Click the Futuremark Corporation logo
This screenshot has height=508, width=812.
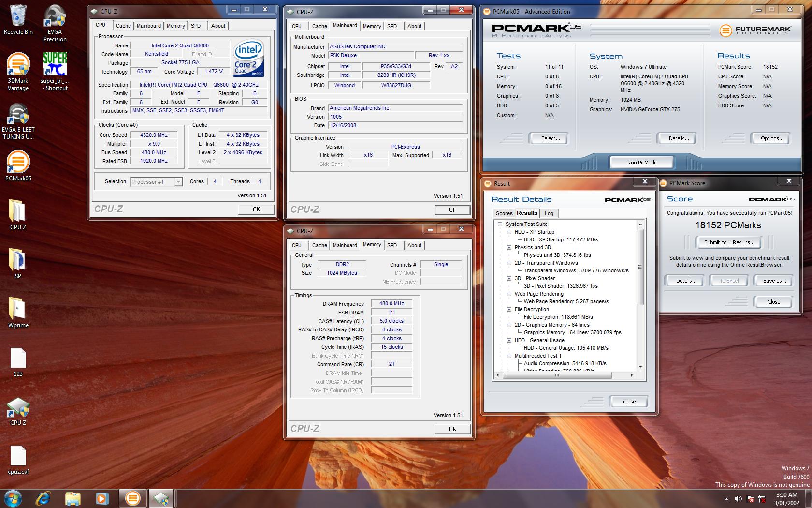coord(755,30)
